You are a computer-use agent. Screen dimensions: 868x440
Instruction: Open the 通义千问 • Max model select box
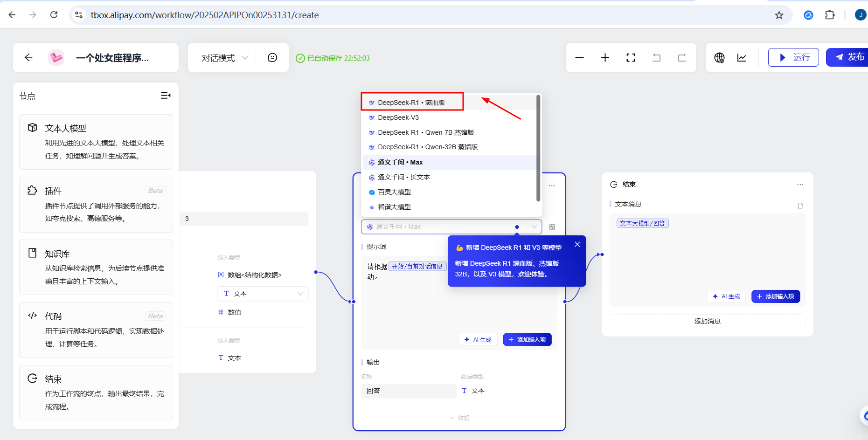click(x=451, y=227)
